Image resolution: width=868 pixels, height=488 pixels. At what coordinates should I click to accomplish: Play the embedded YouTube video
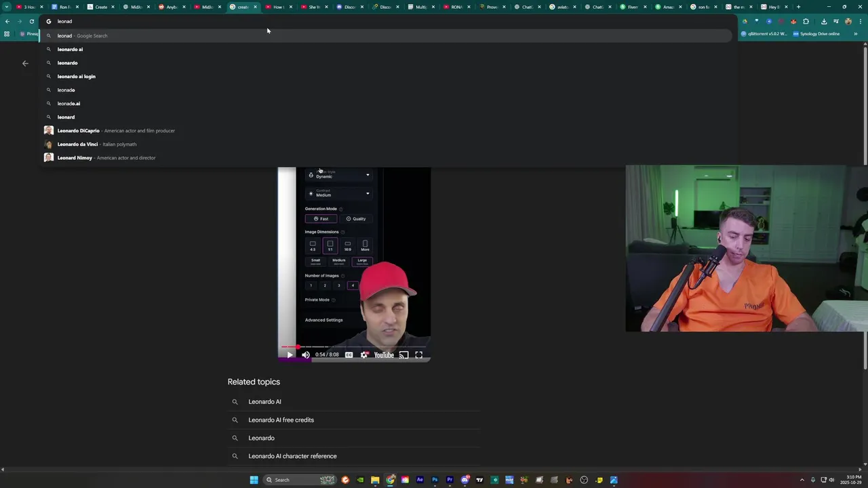[x=290, y=354]
